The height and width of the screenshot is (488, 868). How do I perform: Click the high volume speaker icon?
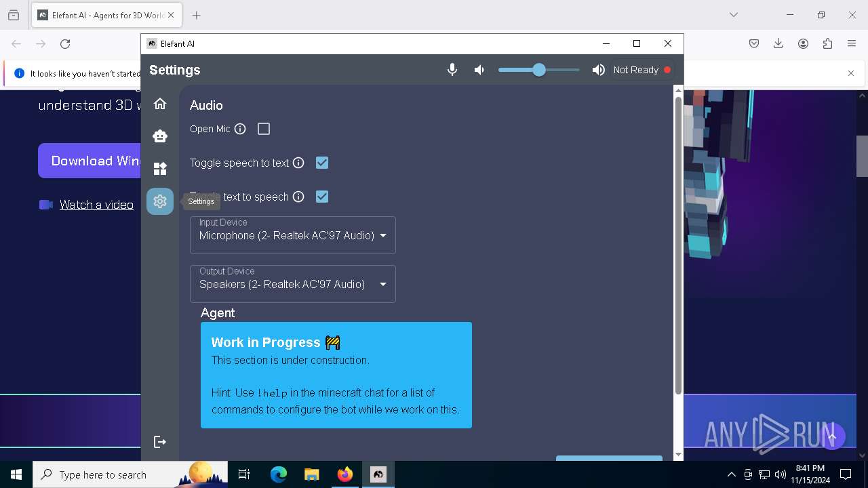coord(598,70)
